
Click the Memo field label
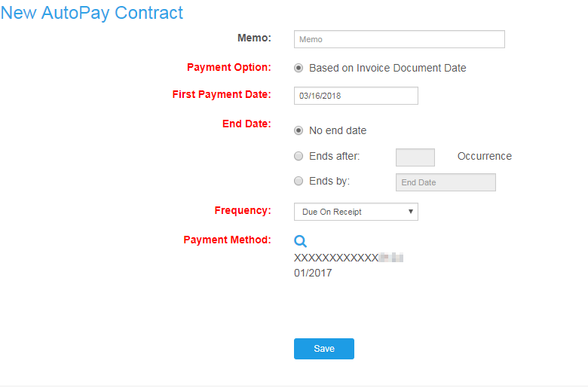point(255,38)
